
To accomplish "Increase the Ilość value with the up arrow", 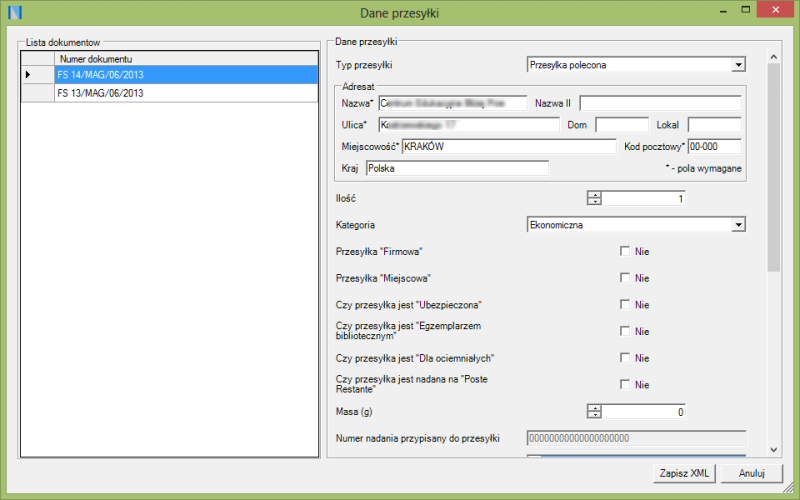I will (594, 195).
